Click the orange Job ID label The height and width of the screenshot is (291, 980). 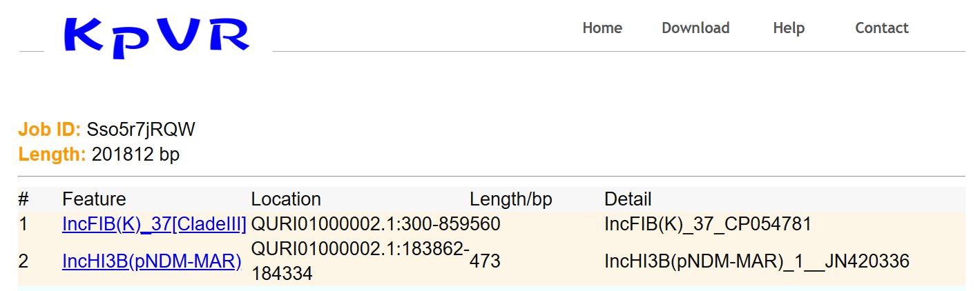pos(50,130)
